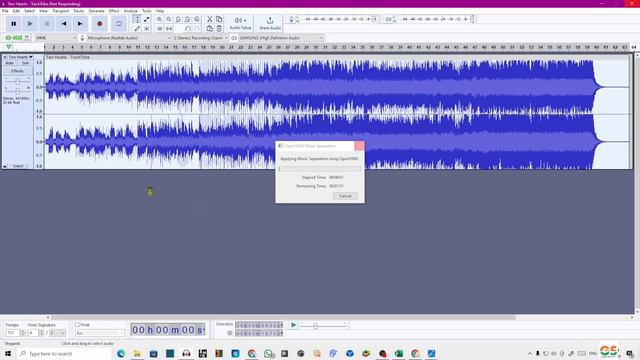
Task: Open the Analyze menu
Action: click(130, 11)
